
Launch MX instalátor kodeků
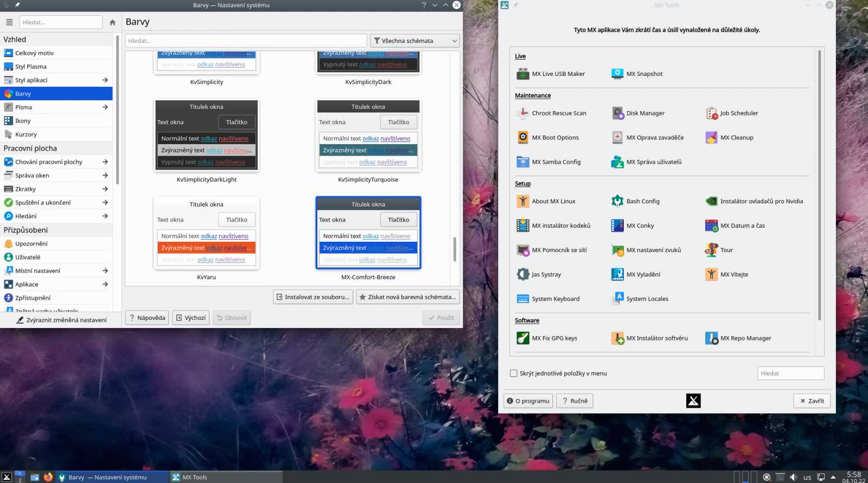click(x=554, y=226)
